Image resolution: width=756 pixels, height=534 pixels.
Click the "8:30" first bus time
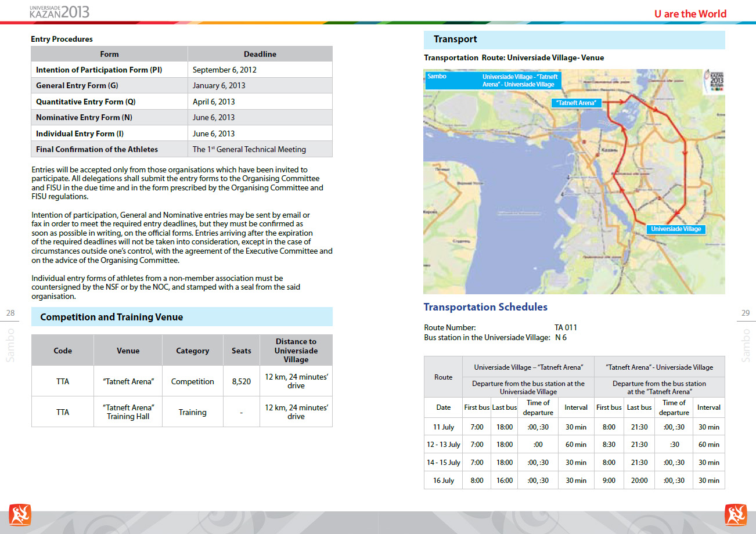609,445
